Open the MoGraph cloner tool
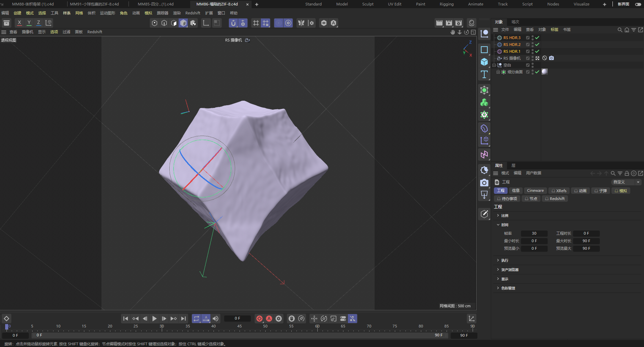Image resolution: width=644 pixels, height=347 pixels. pyautogui.click(x=484, y=102)
